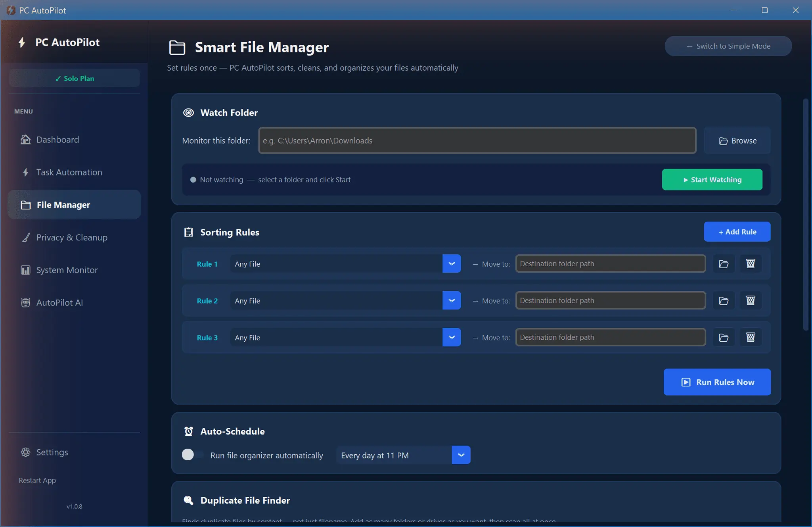Open System Monitor section

74,270
